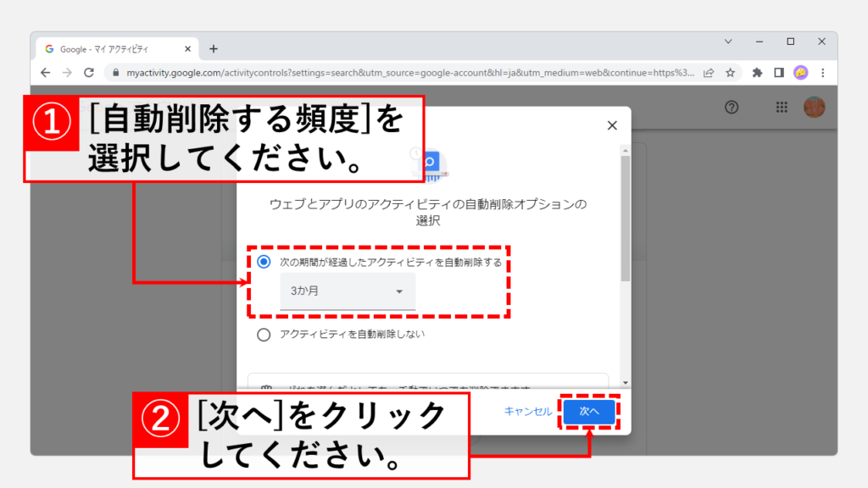Click the address bar URL field

point(407,73)
